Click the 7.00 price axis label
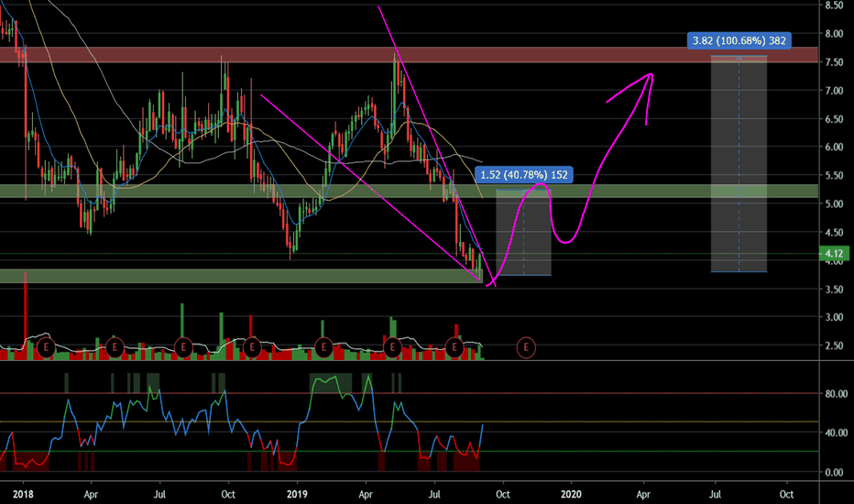The width and height of the screenshot is (854, 504). pyautogui.click(x=834, y=91)
